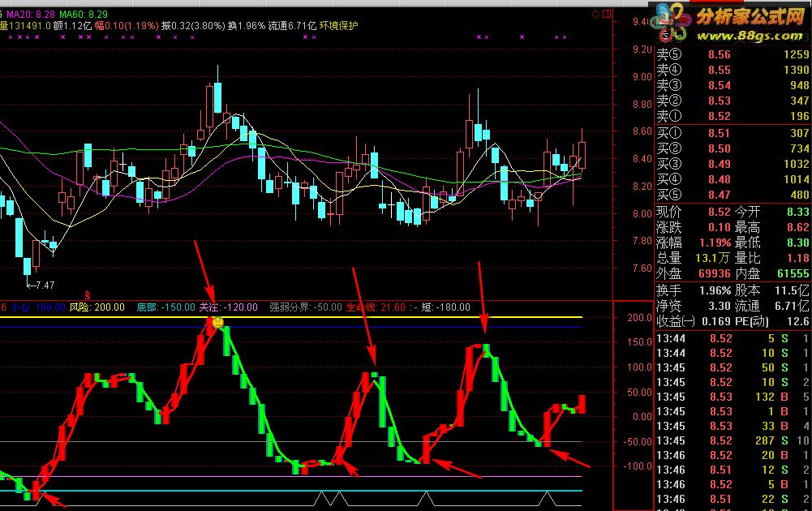Viewport: 812px width, 511px height.
Task: Select the MA20: 8.28 label
Action: (31, 15)
